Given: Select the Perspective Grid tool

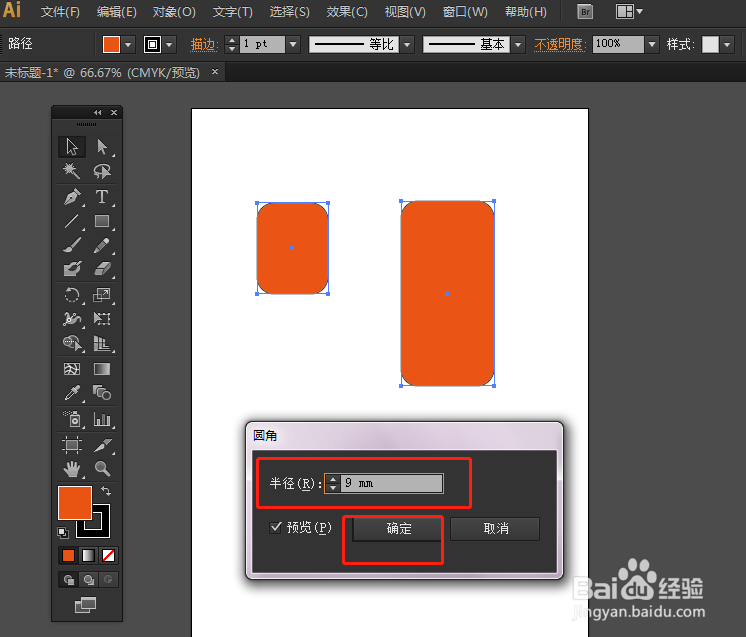Looking at the screenshot, I should [102, 343].
